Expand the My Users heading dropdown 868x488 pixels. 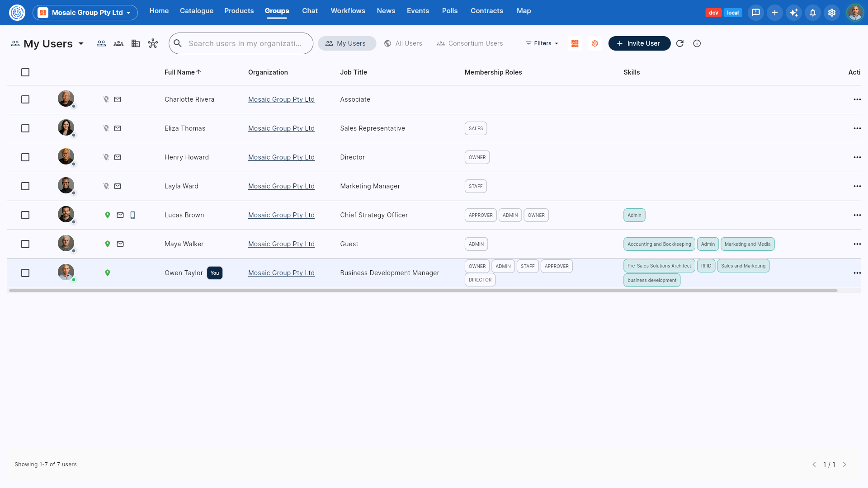click(x=81, y=44)
